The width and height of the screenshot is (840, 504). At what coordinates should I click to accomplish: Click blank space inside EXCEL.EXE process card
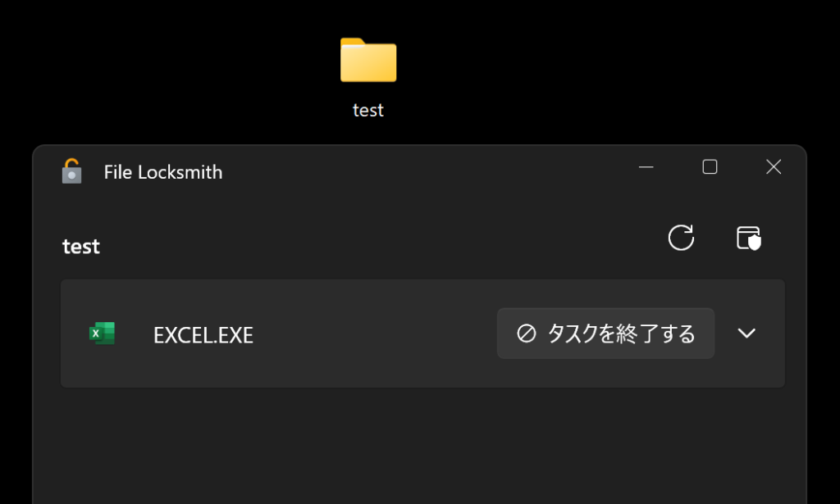tap(375, 334)
